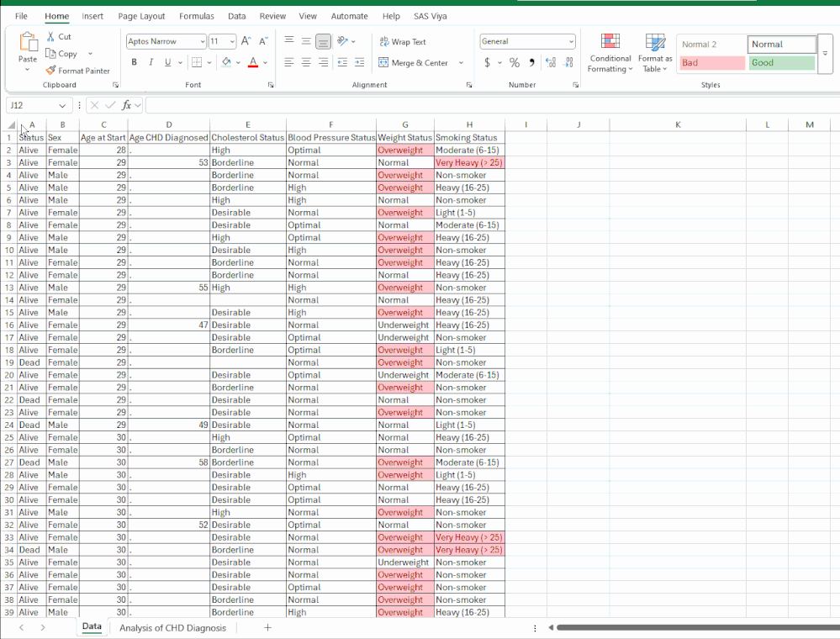Click the Cut scissors icon
The image size is (840, 639).
coord(50,36)
